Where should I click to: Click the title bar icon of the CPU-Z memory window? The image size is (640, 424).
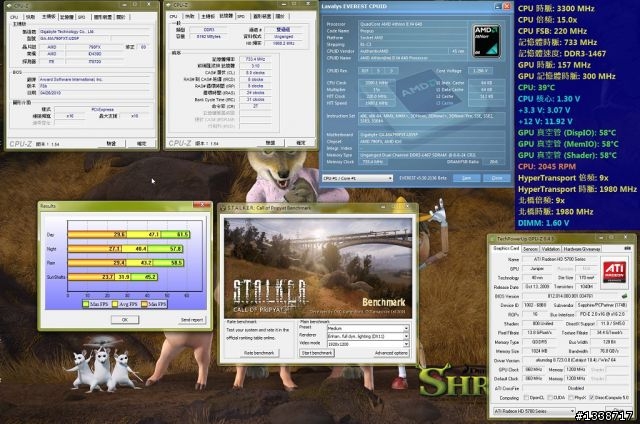coord(169,5)
